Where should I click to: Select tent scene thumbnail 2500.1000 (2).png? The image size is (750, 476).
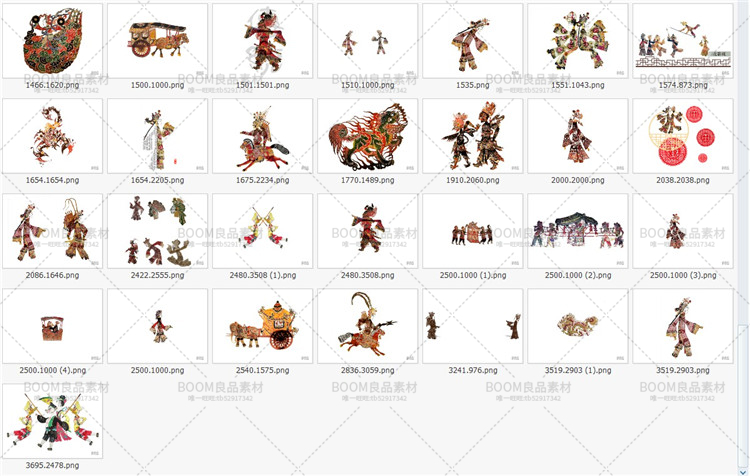pyautogui.click(x=578, y=231)
